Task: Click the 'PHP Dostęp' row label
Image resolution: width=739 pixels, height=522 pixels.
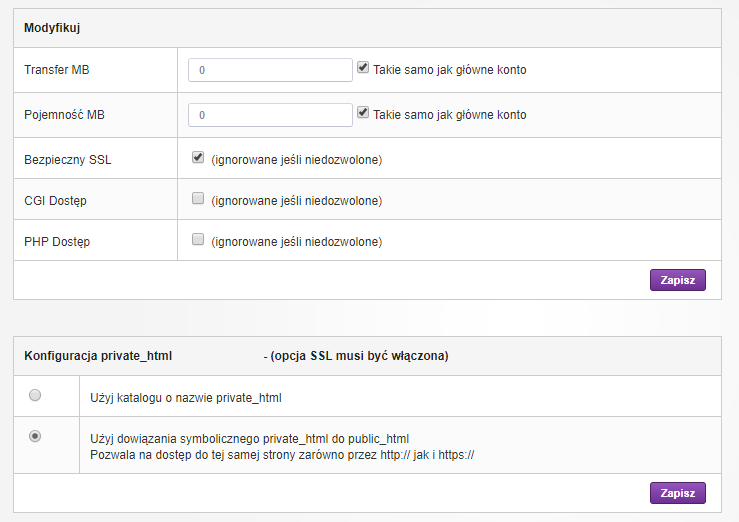Action: pos(56,242)
